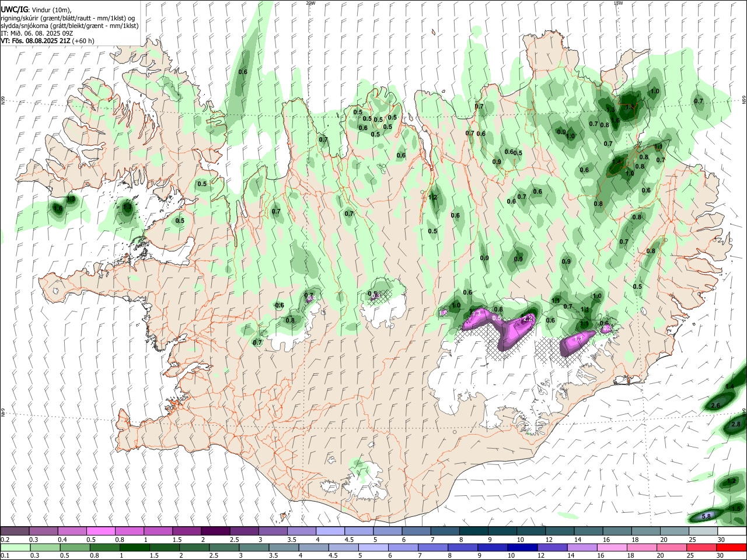Select dark green 1 swatch in lower legend

[134, 547]
